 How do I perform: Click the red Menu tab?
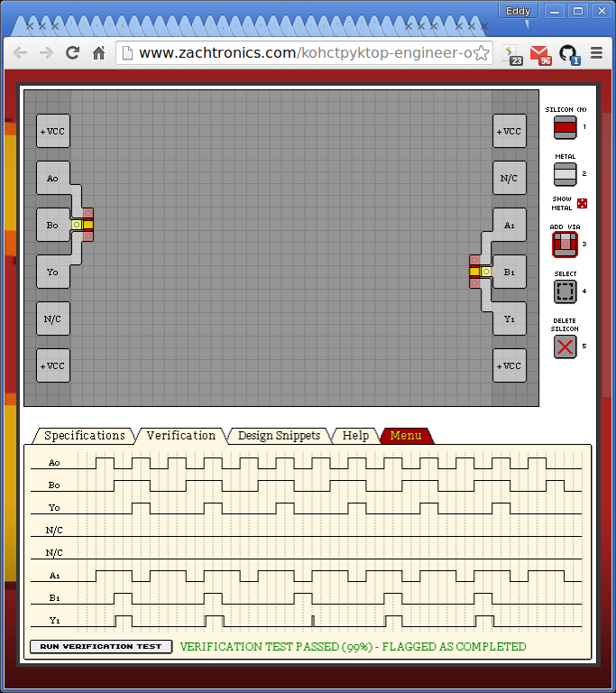pyautogui.click(x=406, y=436)
